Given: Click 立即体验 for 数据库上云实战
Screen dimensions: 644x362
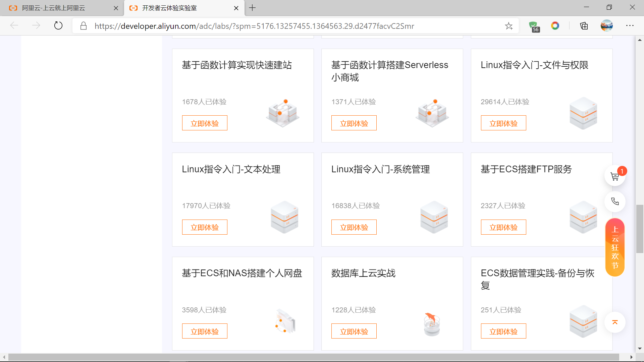Looking at the screenshot, I should pos(354,331).
